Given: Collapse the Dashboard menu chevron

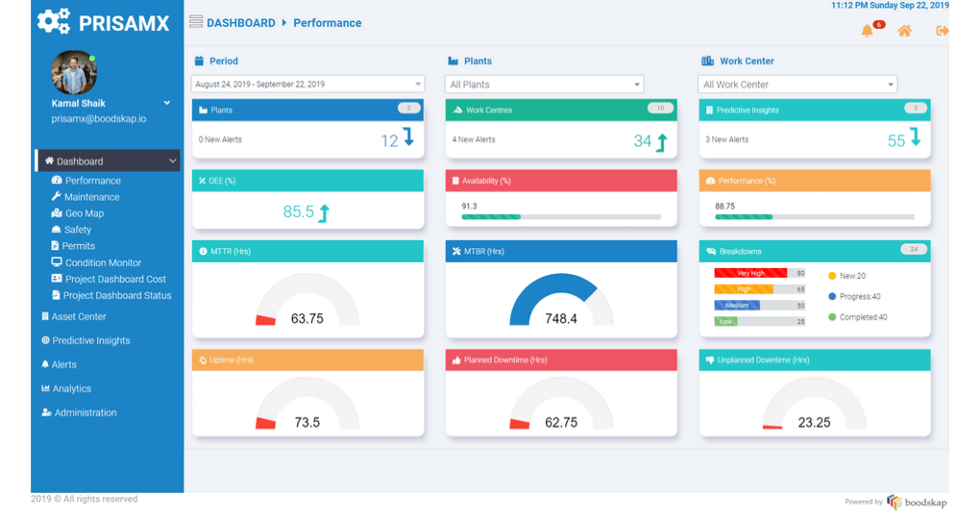Looking at the screenshot, I should 173,161.
